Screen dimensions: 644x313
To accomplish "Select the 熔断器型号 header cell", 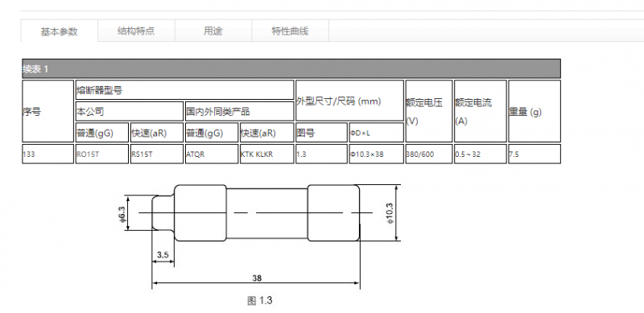I will coord(184,90).
